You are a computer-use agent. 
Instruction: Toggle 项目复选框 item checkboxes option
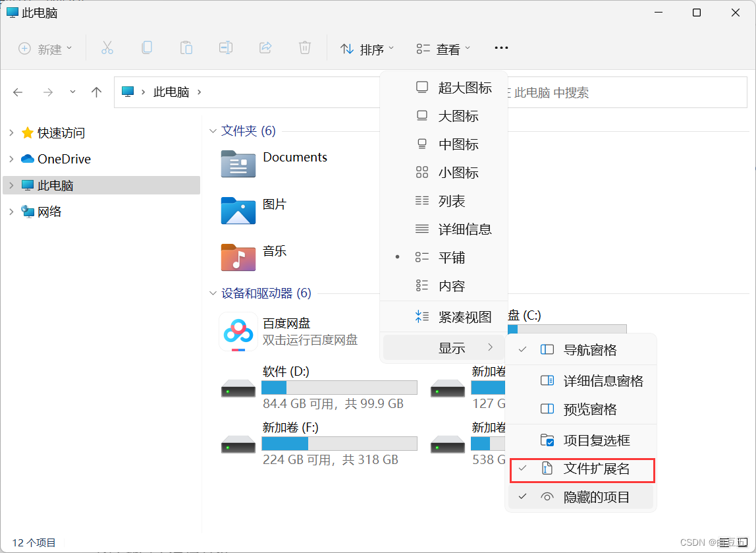coord(581,440)
